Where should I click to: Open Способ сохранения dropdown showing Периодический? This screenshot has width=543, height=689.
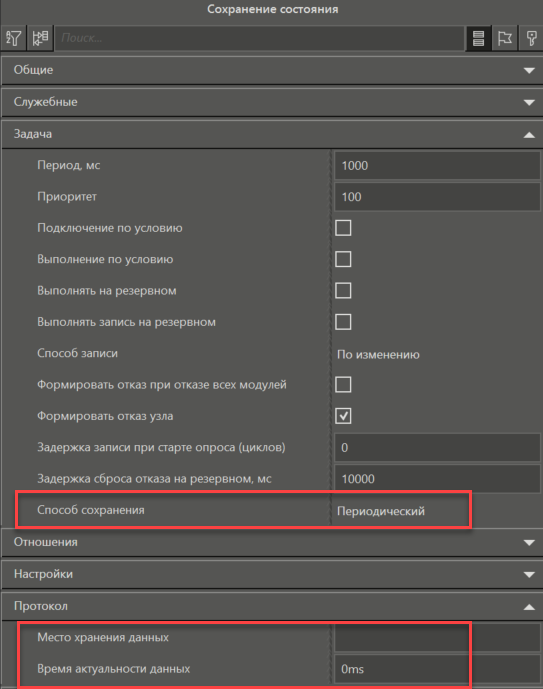click(x=438, y=511)
